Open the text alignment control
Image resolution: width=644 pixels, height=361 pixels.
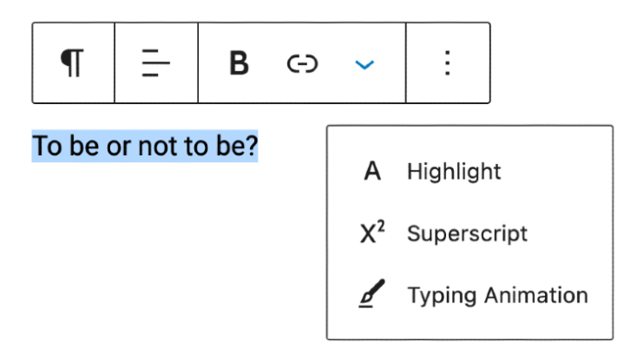point(156,63)
